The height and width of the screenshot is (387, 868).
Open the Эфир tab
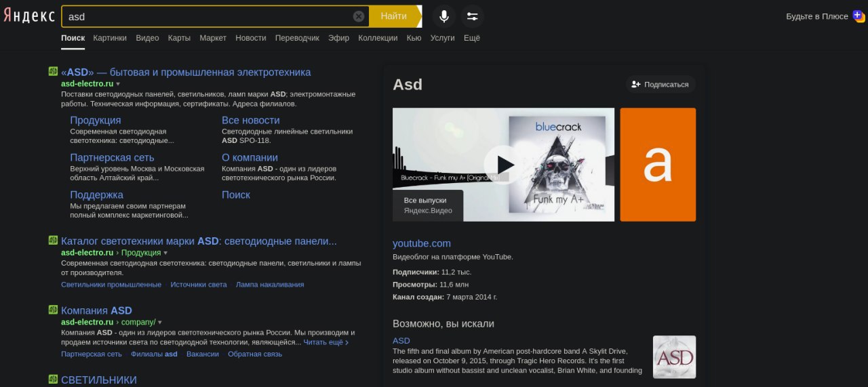338,38
